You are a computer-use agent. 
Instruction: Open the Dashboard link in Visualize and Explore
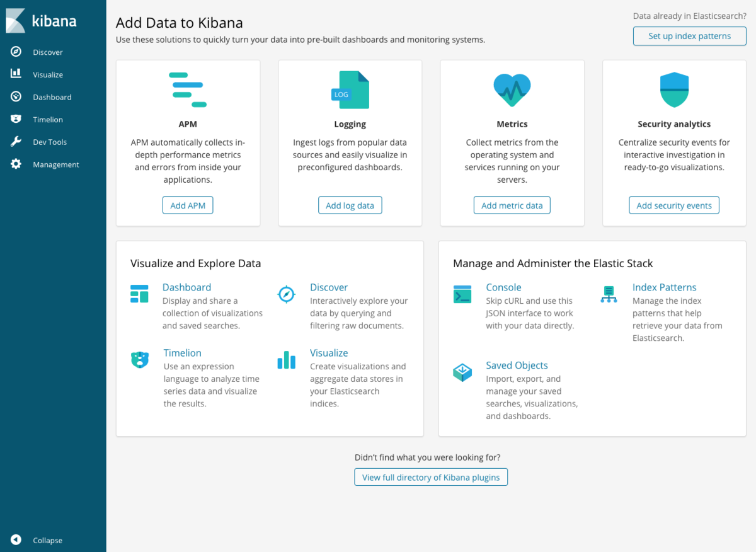pos(186,287)
